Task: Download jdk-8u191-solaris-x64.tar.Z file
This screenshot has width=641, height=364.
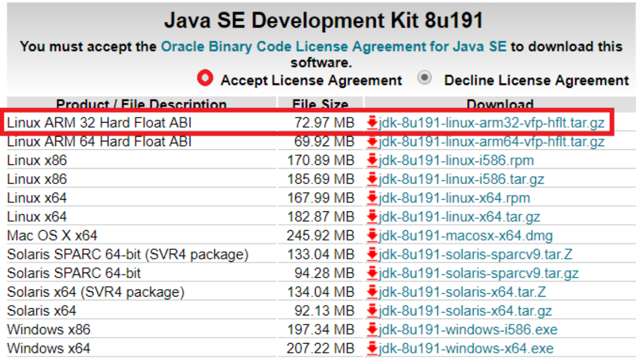Action: click(462, 292)
